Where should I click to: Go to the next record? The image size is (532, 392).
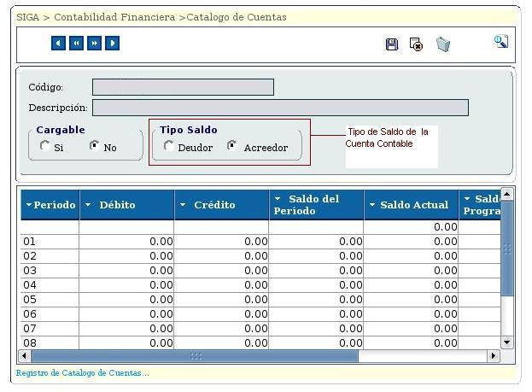94,43
